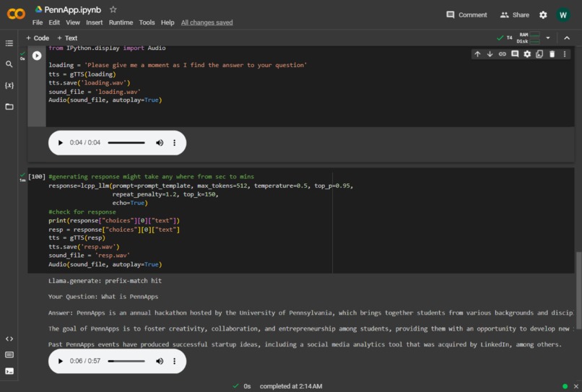The height and width of the screenshot is (392, 582).
Task: Click the green connection status dot
Action: tap(565, 386)
